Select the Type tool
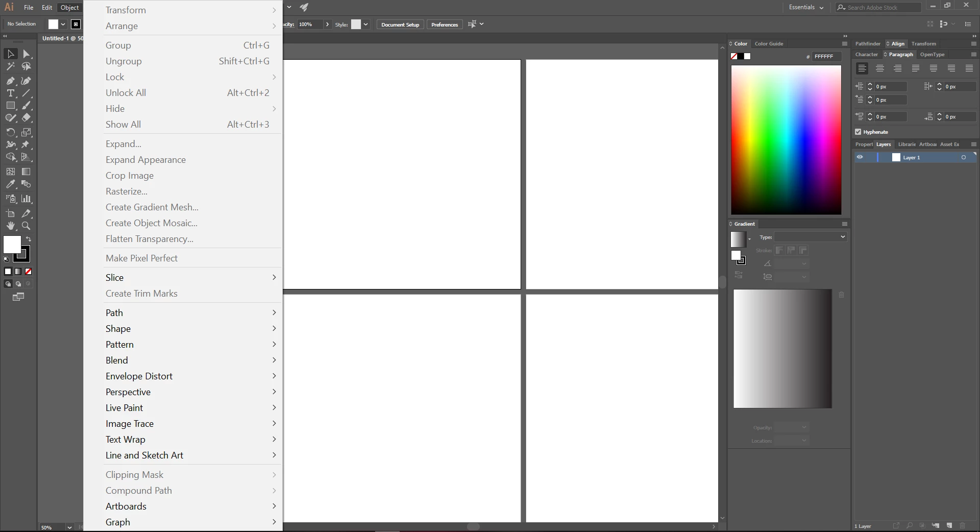 pyautogui.click(x=11, y=93)
